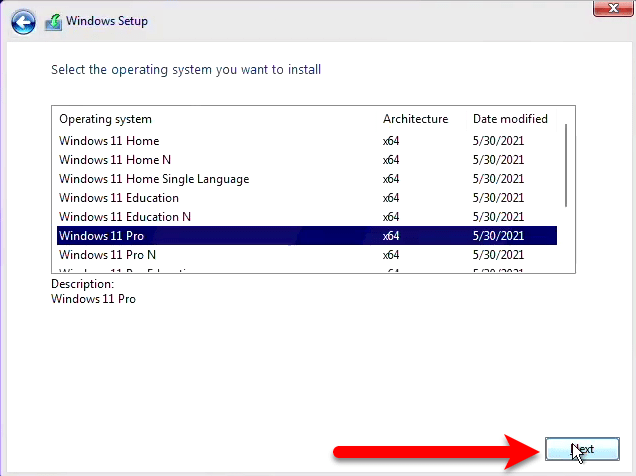Click 5/30/2021 in Windows 11 Education N row
Image resolution: width=636 pixels, height=476 pixels.
[x=498, y=217]
